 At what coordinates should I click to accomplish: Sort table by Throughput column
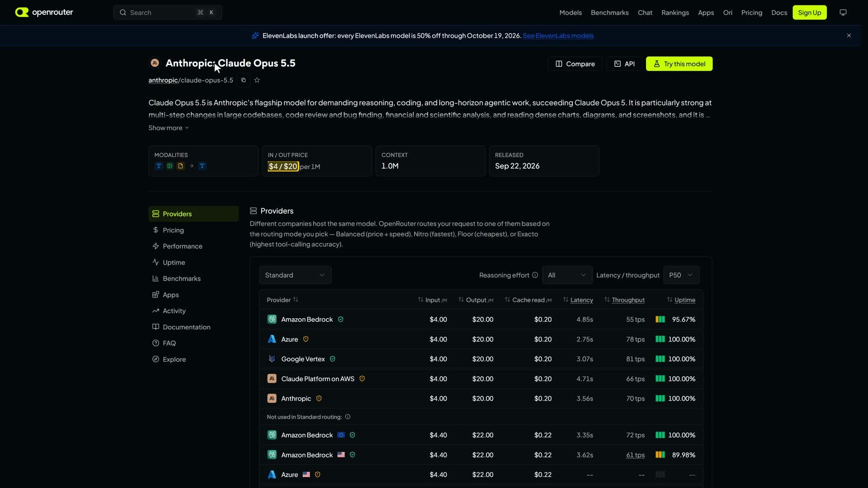pos(624,300)
